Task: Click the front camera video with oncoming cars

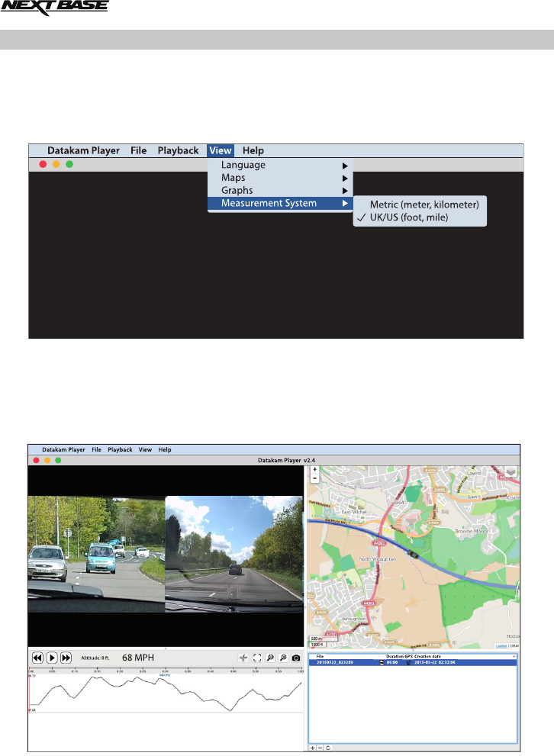Action: [x=96, y=555]
